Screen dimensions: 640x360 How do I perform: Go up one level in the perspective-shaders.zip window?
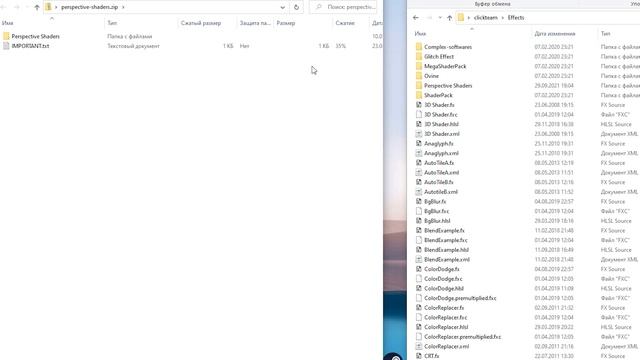pyautogui.click(x=37, y=7)
